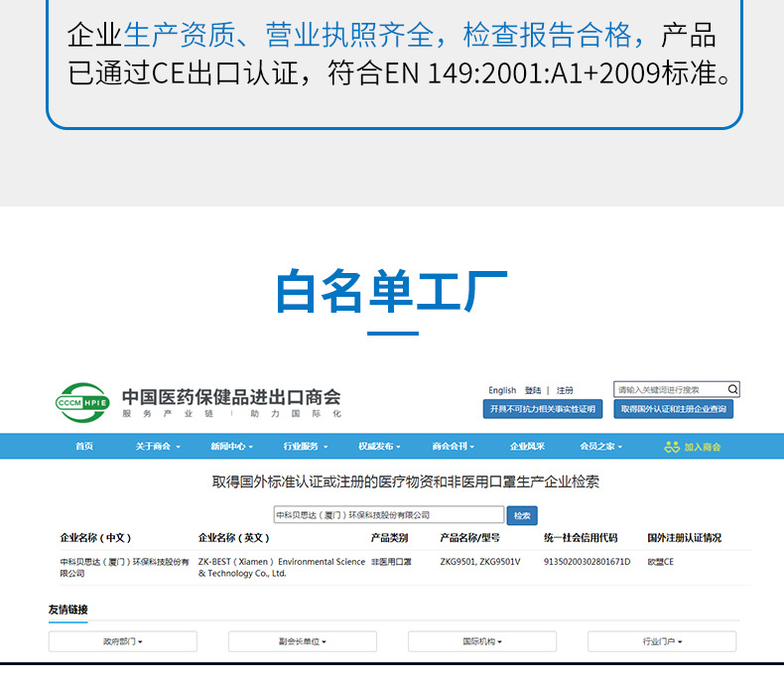Click the credit code 91350200302801671D
Screen dimensions: 784x685
pos(587,562)
